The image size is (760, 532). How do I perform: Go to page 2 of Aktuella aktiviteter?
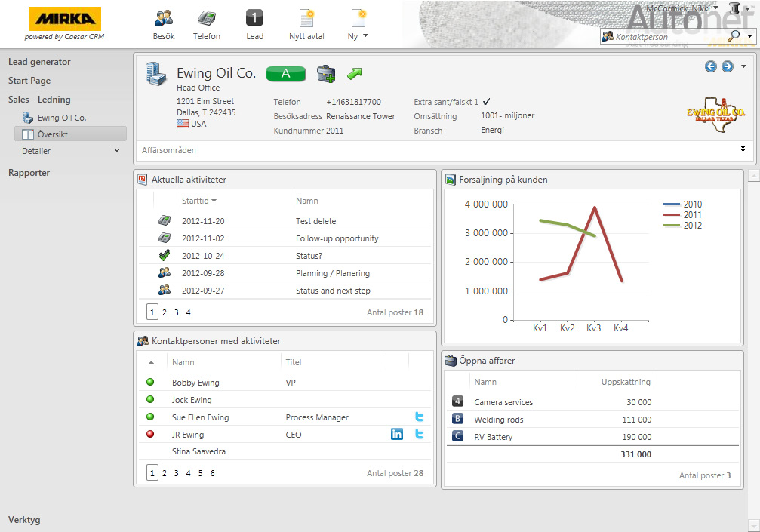pyautogui.click(x=165, y=312)
